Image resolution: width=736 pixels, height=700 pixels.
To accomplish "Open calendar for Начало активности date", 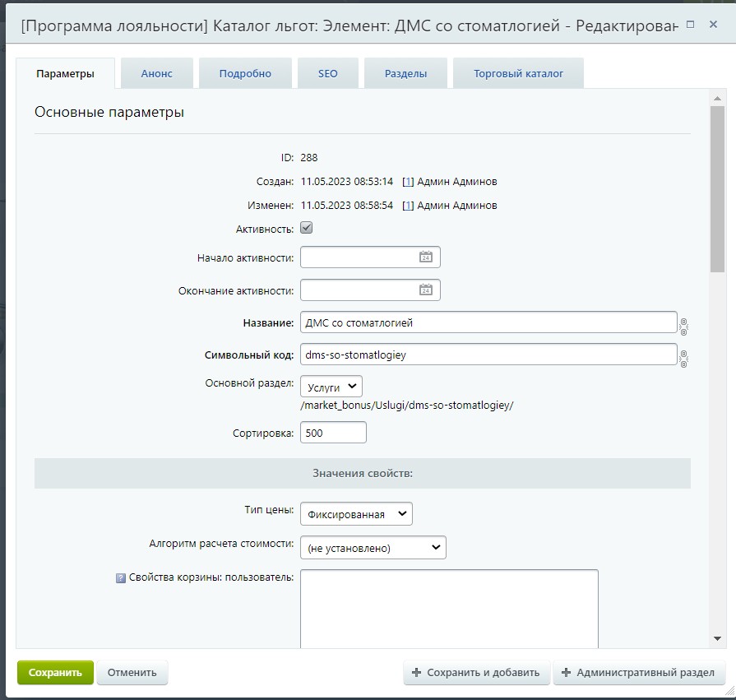I will tap(425, 257).
